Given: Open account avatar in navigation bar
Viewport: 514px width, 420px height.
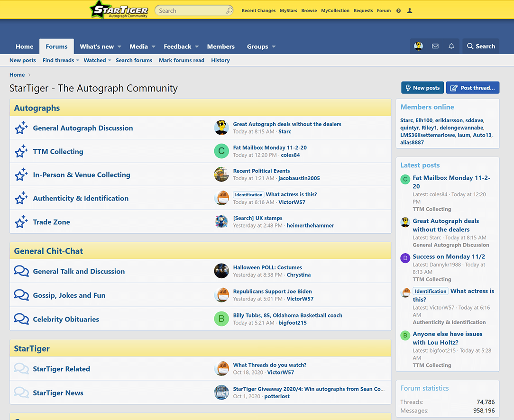Looking at the screenshot, I should tap(418, 46).
